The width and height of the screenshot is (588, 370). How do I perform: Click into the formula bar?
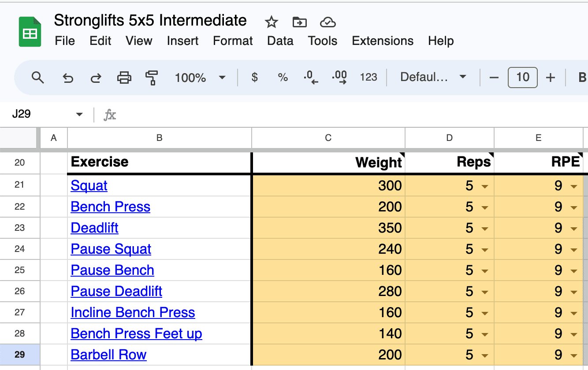(x=353, y=115)
